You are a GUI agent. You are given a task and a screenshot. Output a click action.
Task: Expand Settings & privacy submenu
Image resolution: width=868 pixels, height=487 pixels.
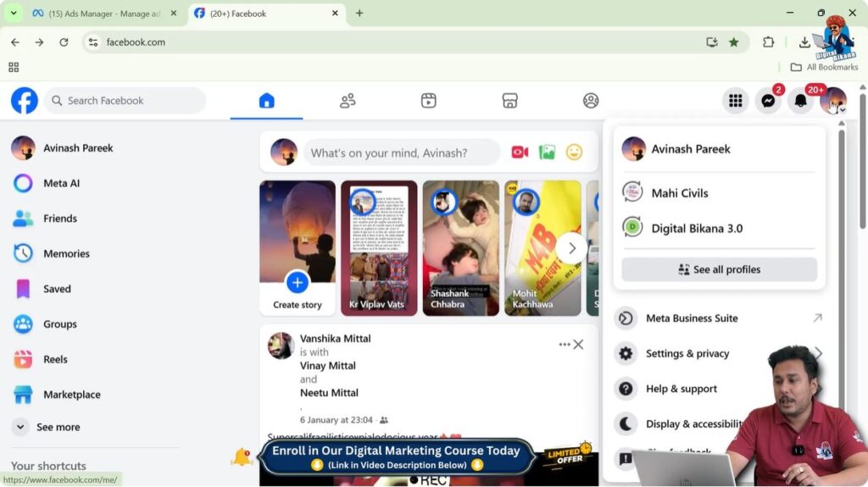719,354
